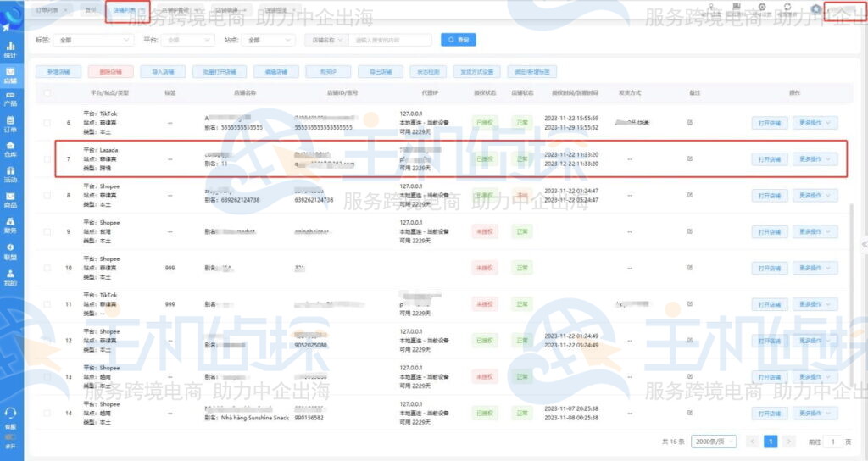
Task: Switch to the 首页 home tab
Action: [90, 10]
